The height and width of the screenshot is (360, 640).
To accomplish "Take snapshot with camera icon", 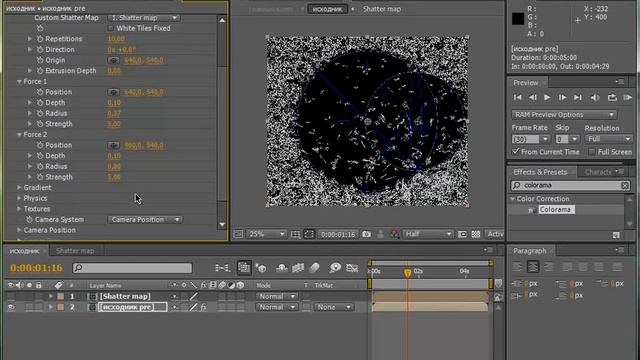I will tap(367, 234).
